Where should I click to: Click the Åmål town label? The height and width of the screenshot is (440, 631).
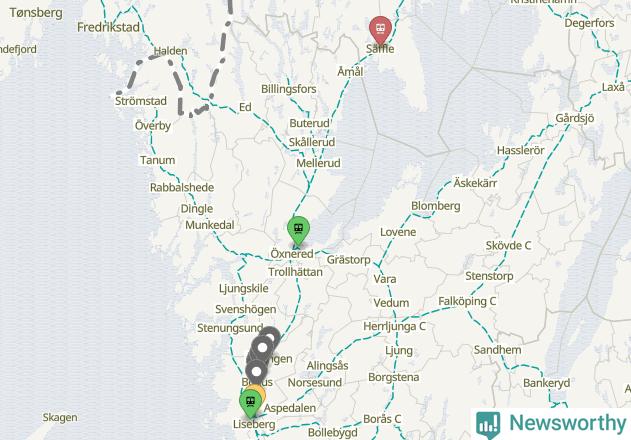350,72
